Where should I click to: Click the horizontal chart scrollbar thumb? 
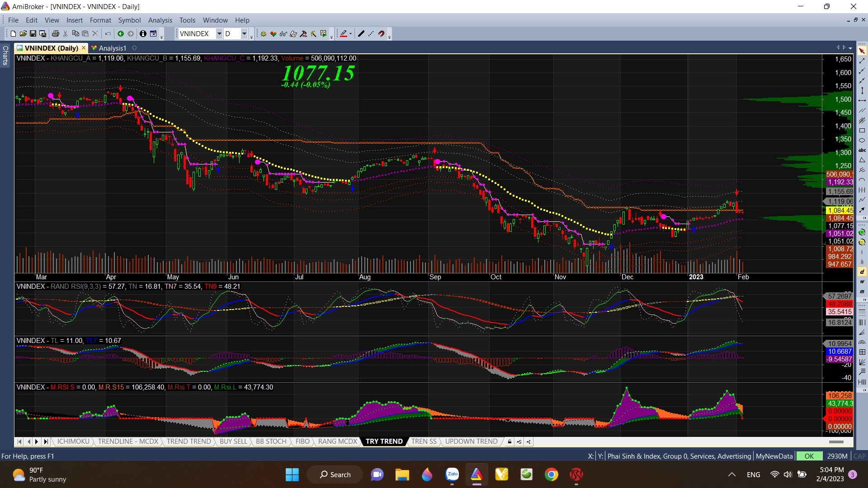[836, 441]
